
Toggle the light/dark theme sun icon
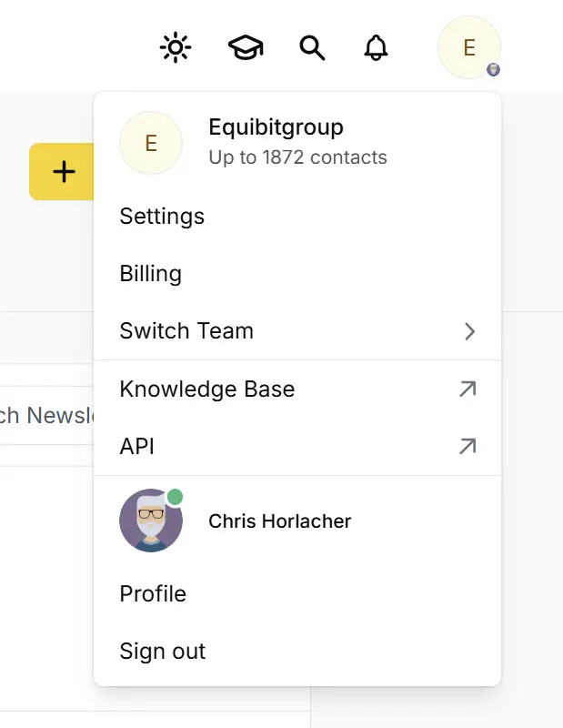[176, 47]
